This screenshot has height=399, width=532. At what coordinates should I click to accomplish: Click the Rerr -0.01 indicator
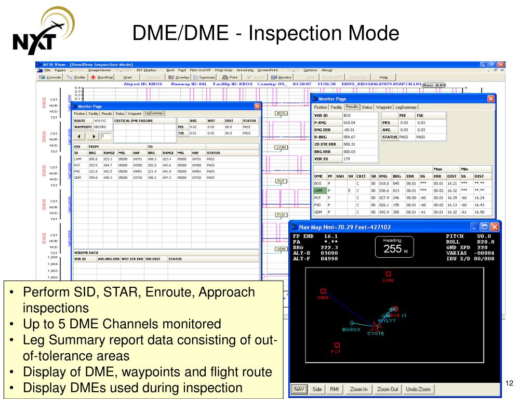[x=434, y=85]
